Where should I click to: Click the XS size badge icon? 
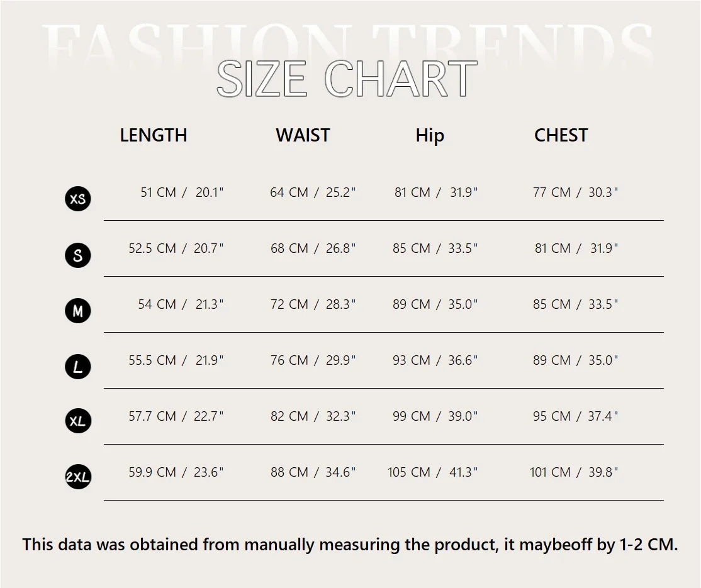click(x=78, y=199)
